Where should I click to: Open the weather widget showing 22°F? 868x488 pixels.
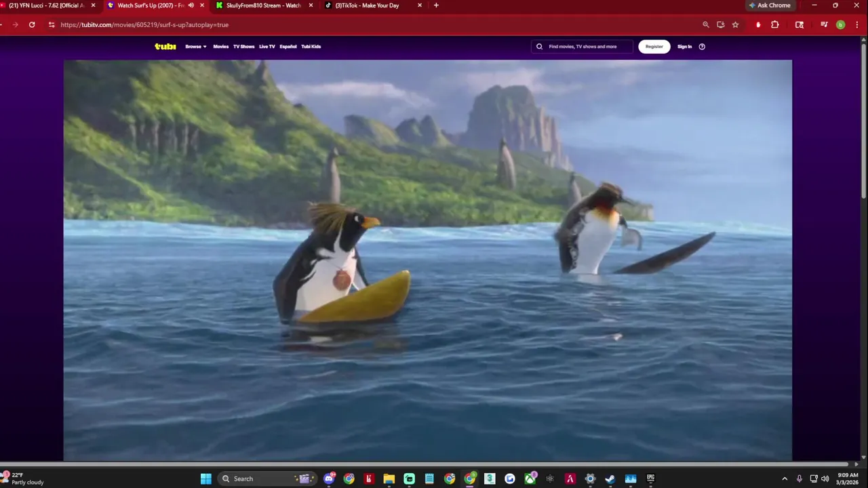point(23,479)
